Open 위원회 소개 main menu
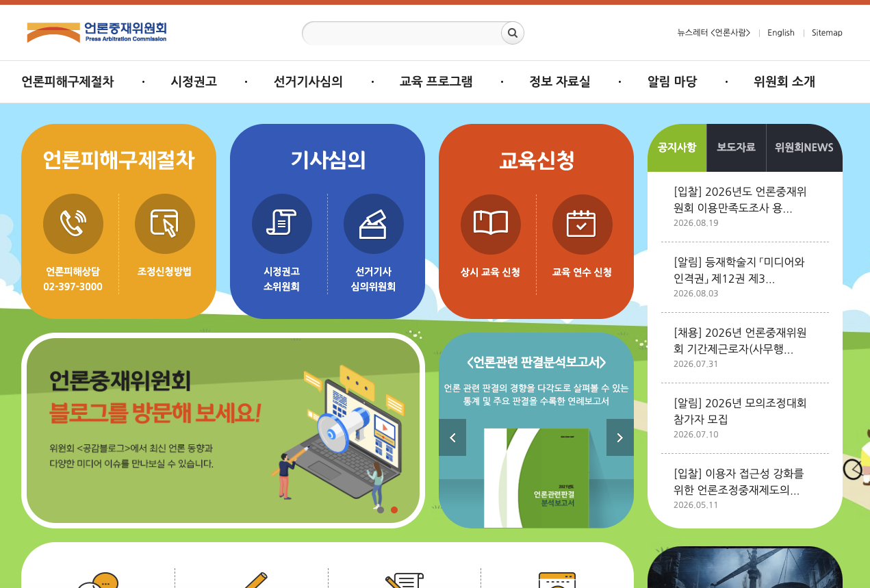The height and width of the screenshot is (588, 870). pos(784,81)
